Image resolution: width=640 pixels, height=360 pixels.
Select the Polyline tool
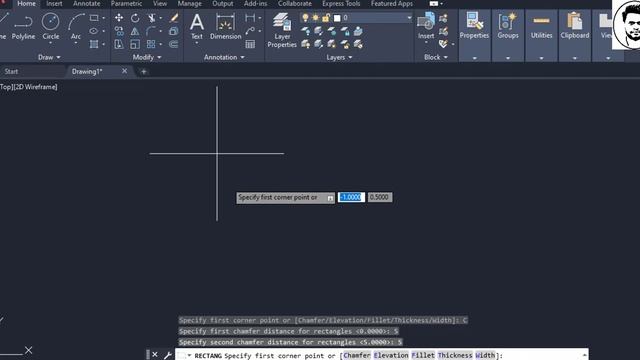pyautogui.click(x=23, y=27)
